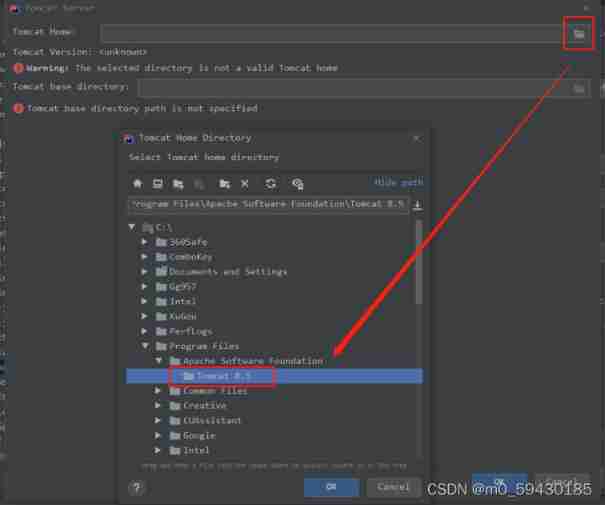This screenshot has height=505, width=605.
Task: Click the path text field in file chooser
Action: click(269, 204)
